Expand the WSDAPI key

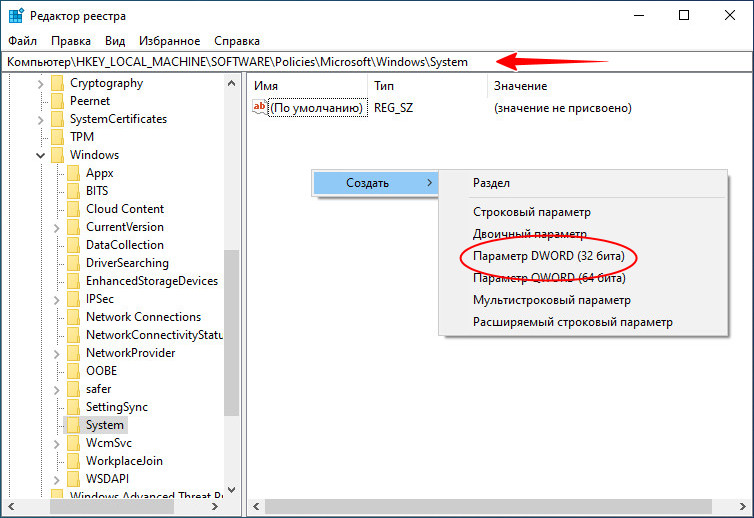(57, 480)
